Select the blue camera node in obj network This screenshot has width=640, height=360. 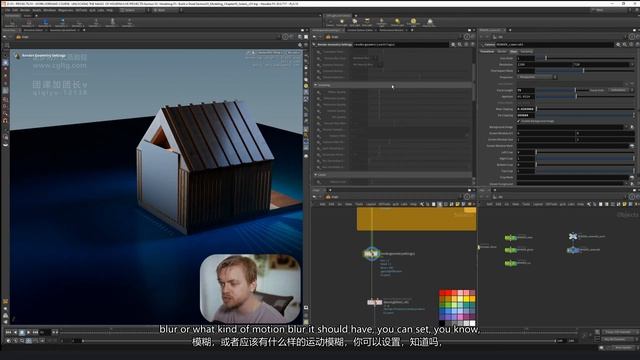pyautogui.click(x=573, y=250)
